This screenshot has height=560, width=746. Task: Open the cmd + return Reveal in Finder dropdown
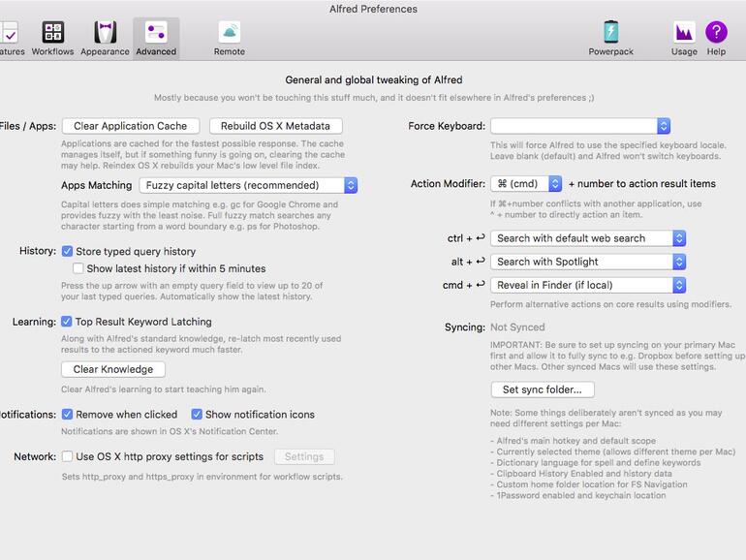point(588,285)
